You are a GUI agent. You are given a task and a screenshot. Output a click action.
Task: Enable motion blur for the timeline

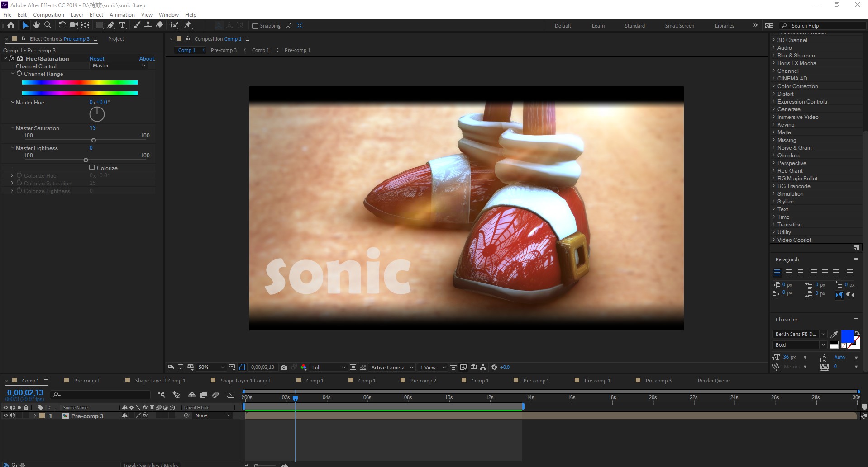click(215, 395)
